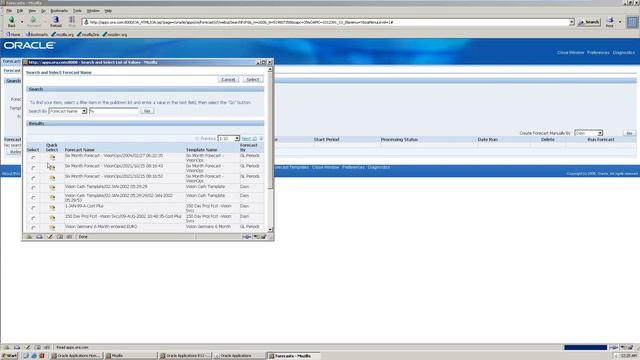
Task: Select radio for Vision Germany 6 Month row
Action: pyautogui.click(x=33, y=228)
